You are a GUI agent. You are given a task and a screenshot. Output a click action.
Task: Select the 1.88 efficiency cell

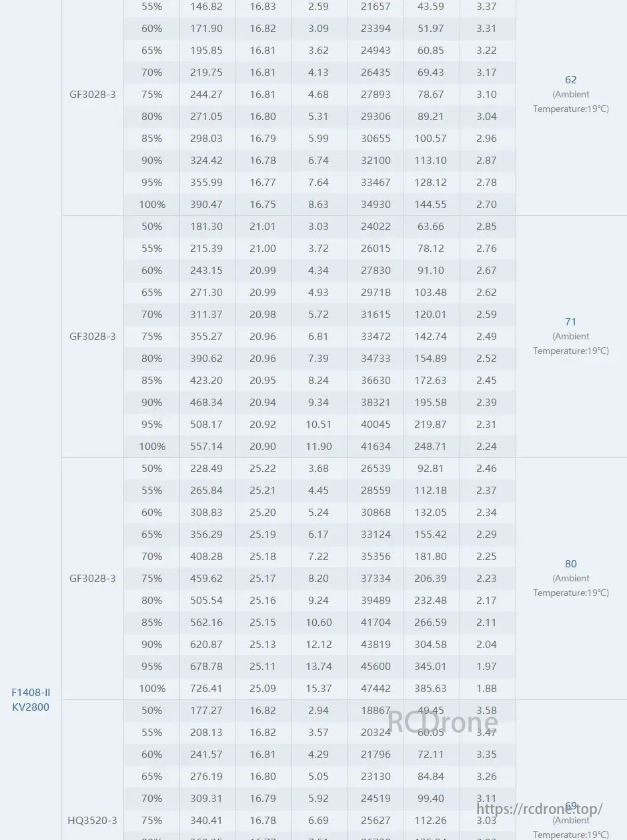(486, 688)
